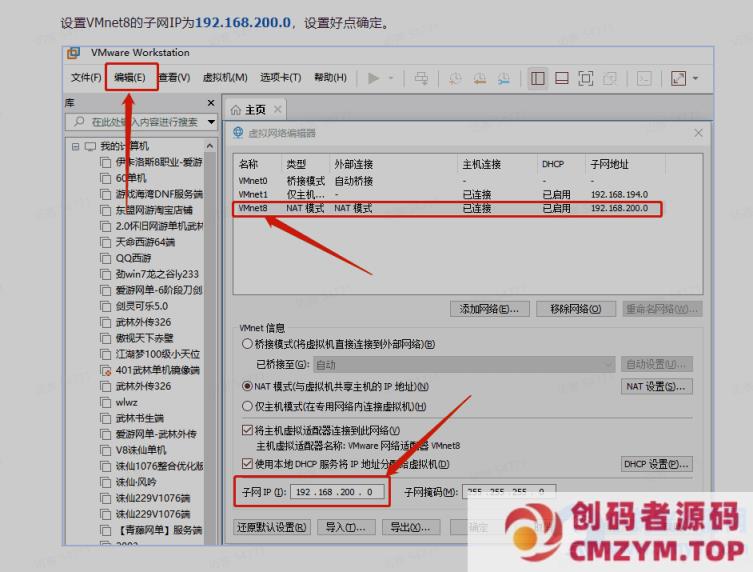Click the 子网 IP input field

pos(337,492)
